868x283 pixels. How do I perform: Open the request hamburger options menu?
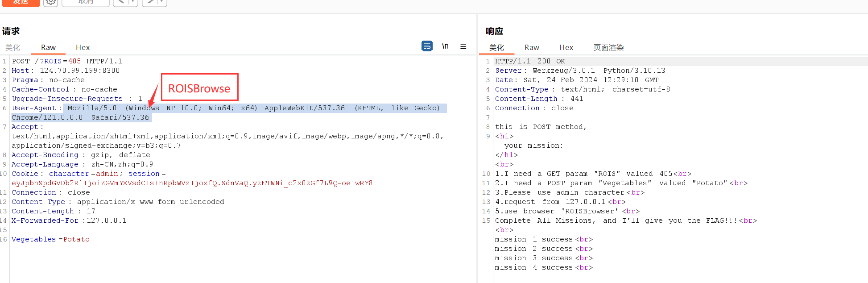tap(463, 46)
